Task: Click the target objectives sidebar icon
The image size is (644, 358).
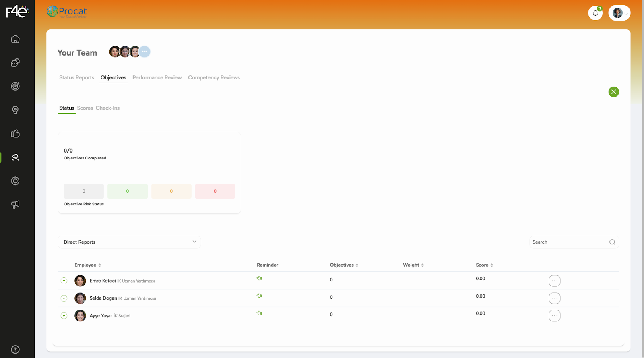Action: click(x=15, y=86)
